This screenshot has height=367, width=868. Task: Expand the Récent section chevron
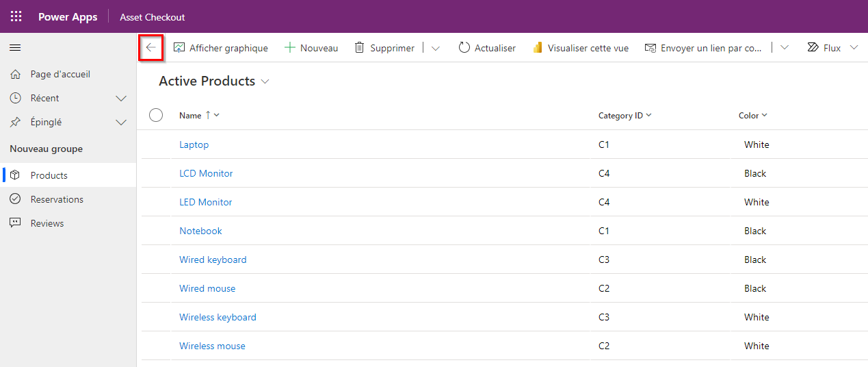click(x=121, y=99)
